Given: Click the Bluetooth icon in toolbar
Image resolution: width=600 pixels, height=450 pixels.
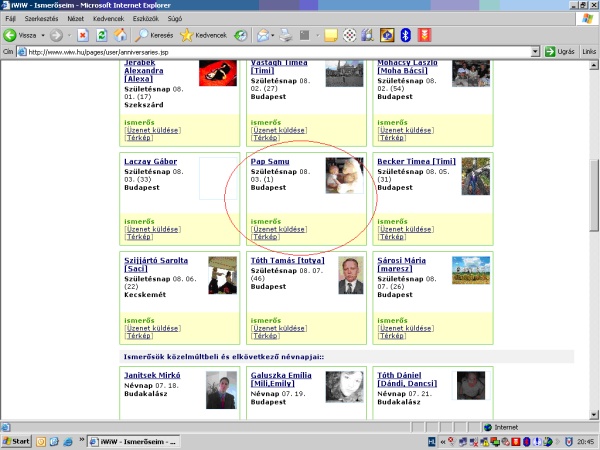Looking at the screenshot, I should 406,35.
